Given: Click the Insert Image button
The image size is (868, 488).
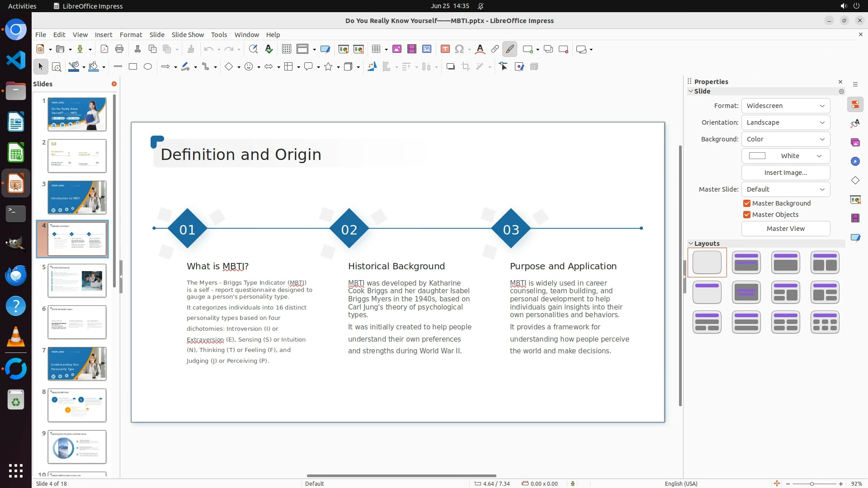Looking at the screenshot, I should pos(785,173).
